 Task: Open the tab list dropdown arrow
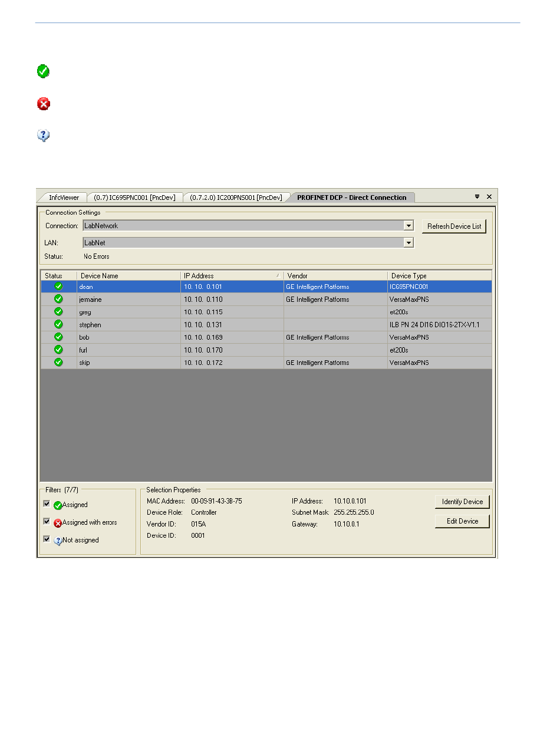[477, 197]
